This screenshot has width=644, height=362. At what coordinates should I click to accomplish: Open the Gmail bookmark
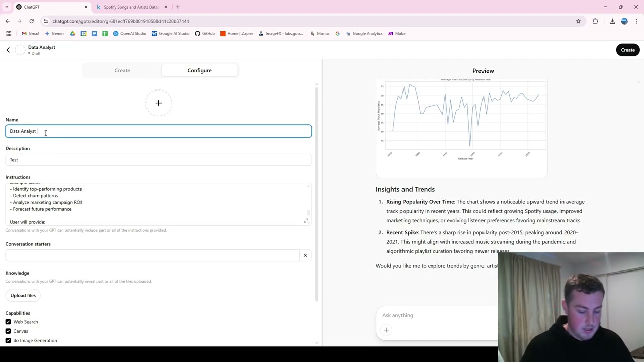click(30, 33)
